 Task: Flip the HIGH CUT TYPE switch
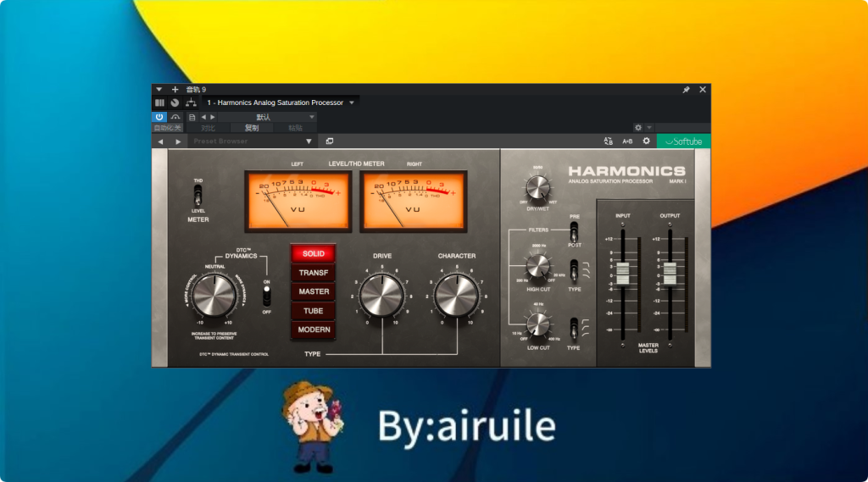click(x=574, y=270)
